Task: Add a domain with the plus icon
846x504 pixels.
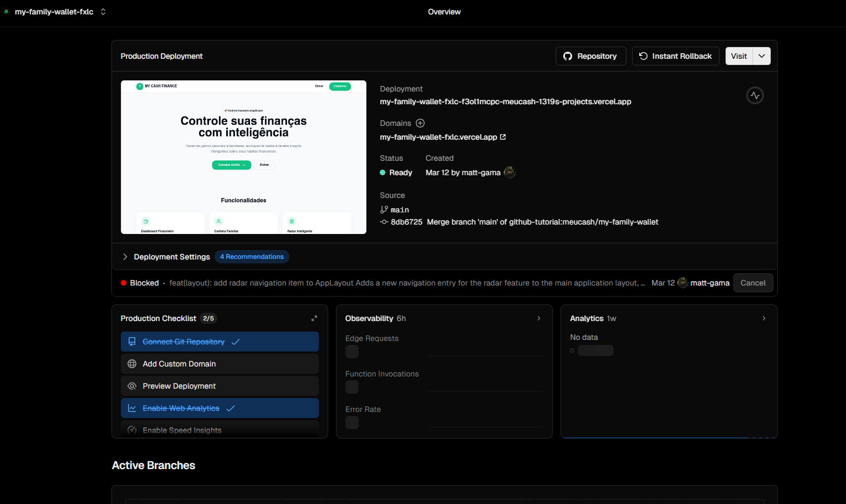Action: click(420, 123)
